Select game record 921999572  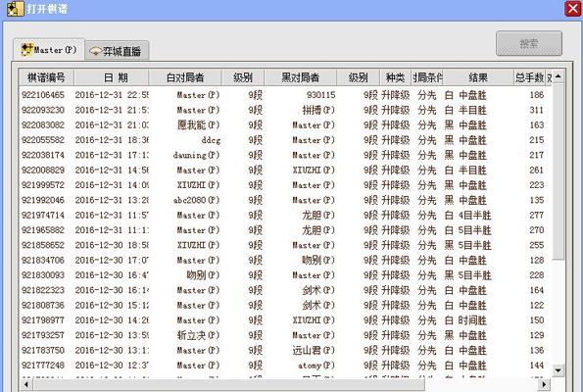(285, 185)
